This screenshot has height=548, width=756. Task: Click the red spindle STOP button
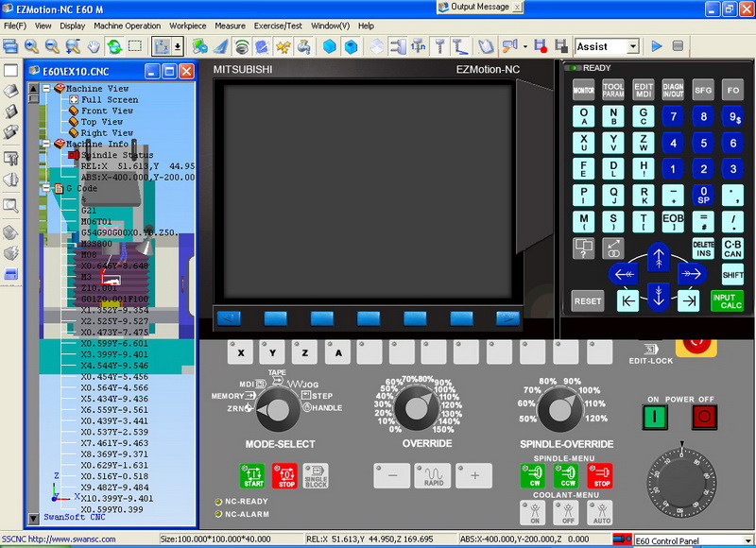(600, 476)
